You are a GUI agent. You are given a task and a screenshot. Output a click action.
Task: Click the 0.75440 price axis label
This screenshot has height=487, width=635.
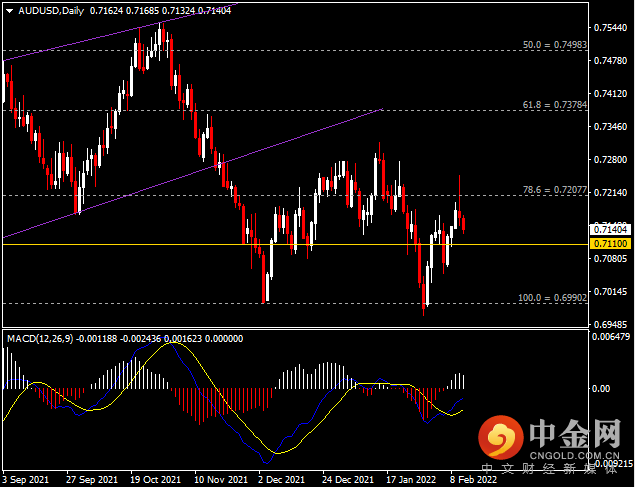coord(610,28)
